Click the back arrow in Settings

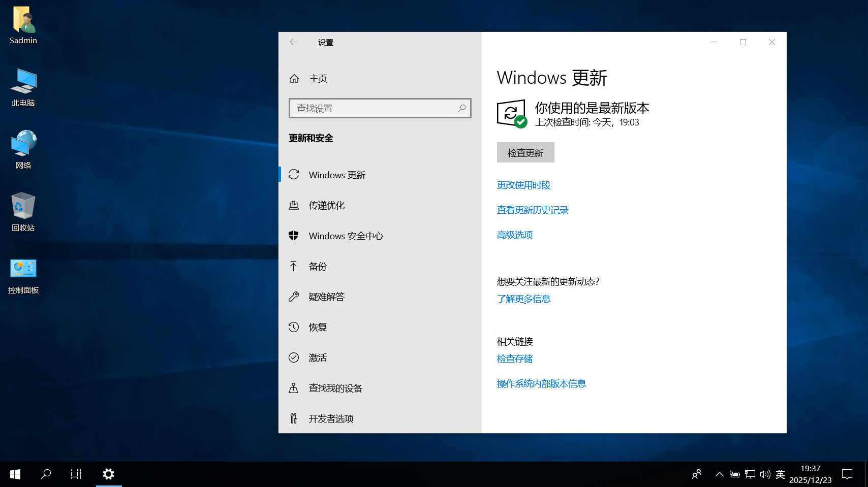293,42
